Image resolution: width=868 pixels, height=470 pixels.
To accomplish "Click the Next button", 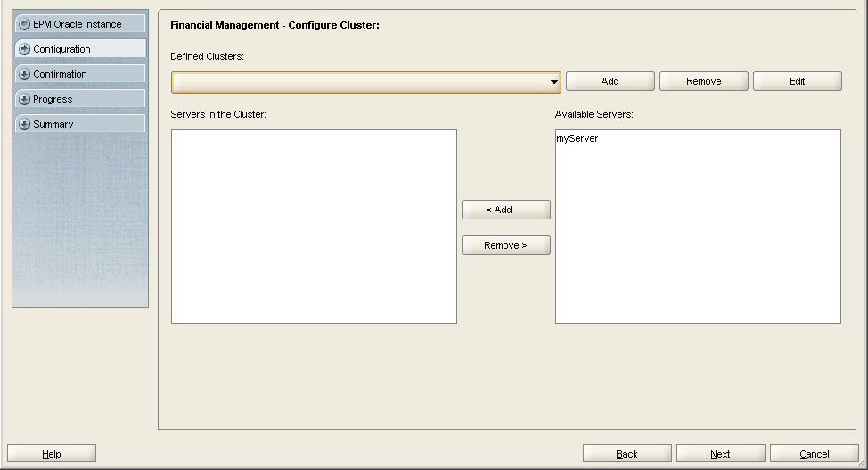I will click(x=720, y=453).
